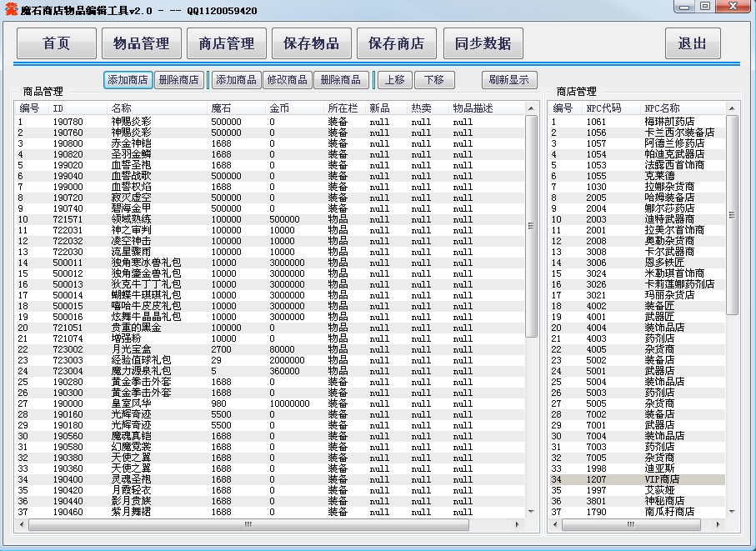Click 同步数据 to sync data
The image size is (756, 551).
[x=483, y=43]
